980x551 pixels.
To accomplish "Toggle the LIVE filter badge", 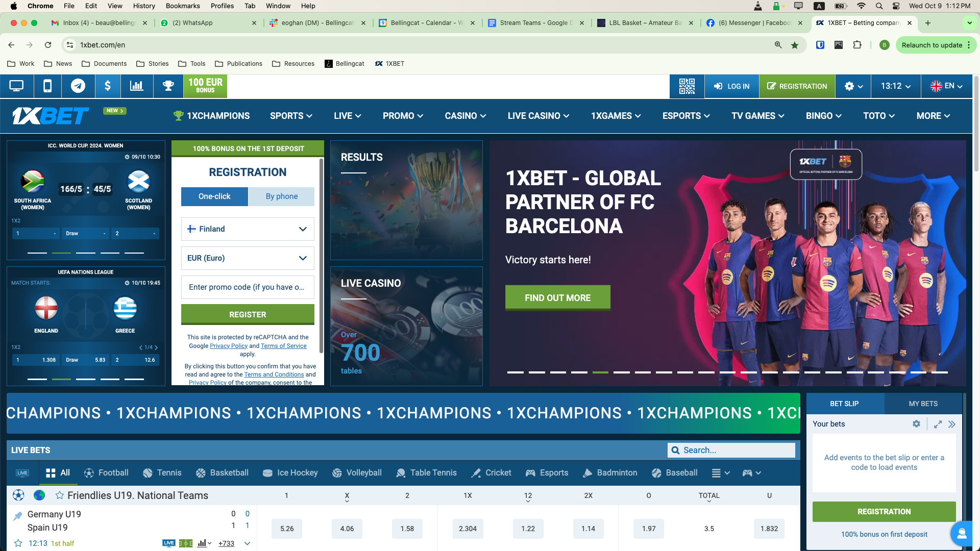I will pos(22,473).
